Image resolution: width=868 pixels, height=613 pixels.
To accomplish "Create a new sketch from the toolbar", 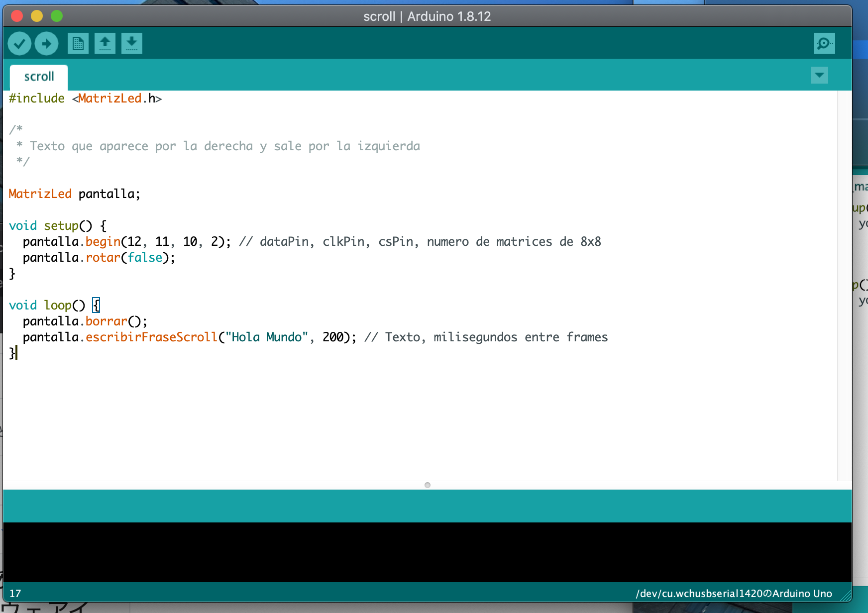I will click(x=78, y=44).
